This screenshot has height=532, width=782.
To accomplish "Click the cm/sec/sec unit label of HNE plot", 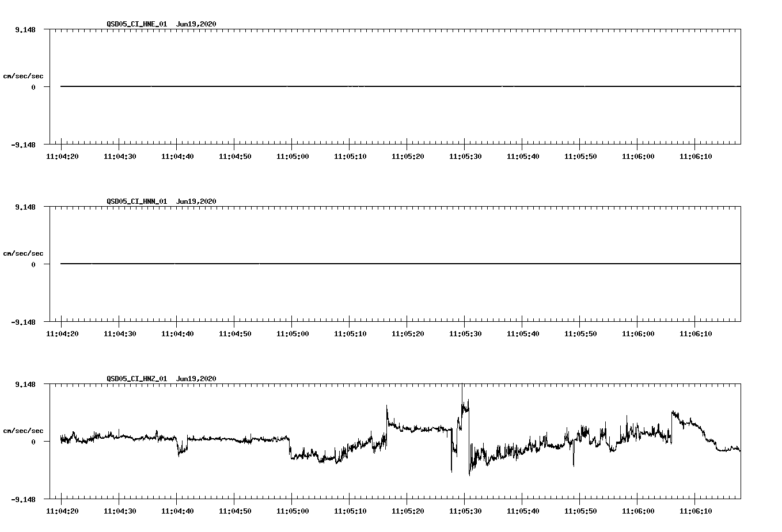I will click(23, 76).
